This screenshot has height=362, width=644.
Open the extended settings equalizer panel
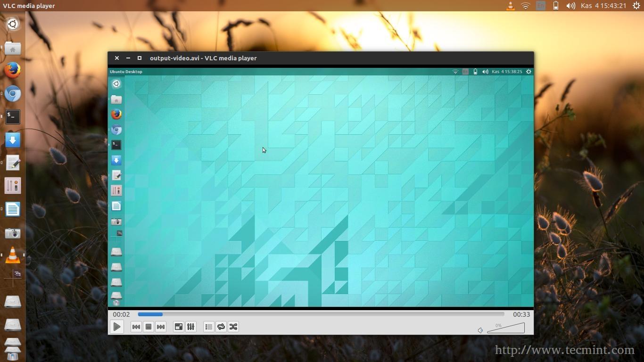[x=191, y=327]
